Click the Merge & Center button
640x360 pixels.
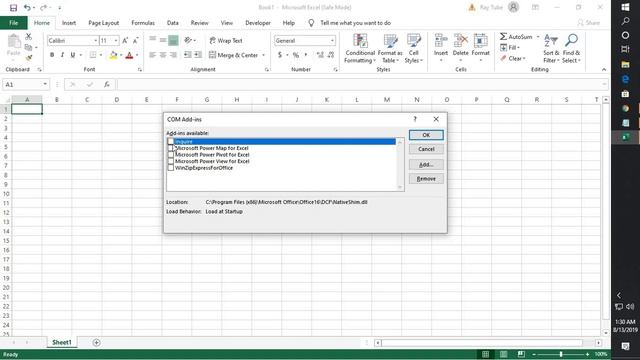(x=233, y=55)
